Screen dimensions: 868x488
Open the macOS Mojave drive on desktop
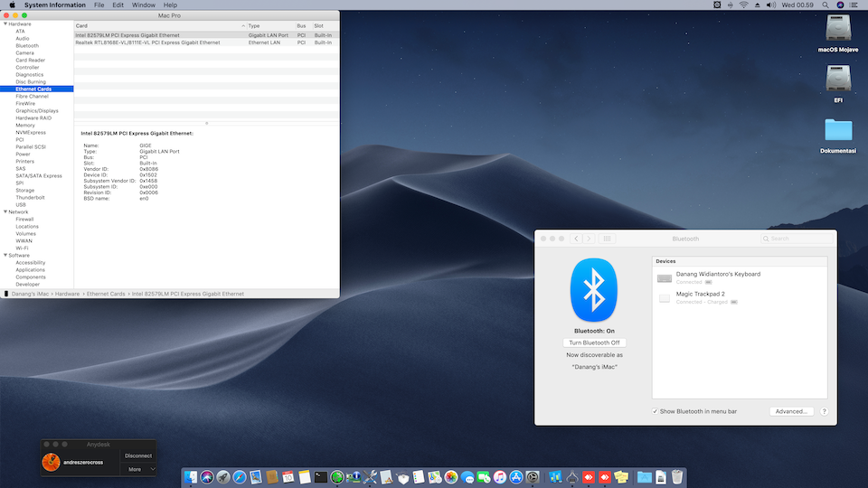point(837,33)
